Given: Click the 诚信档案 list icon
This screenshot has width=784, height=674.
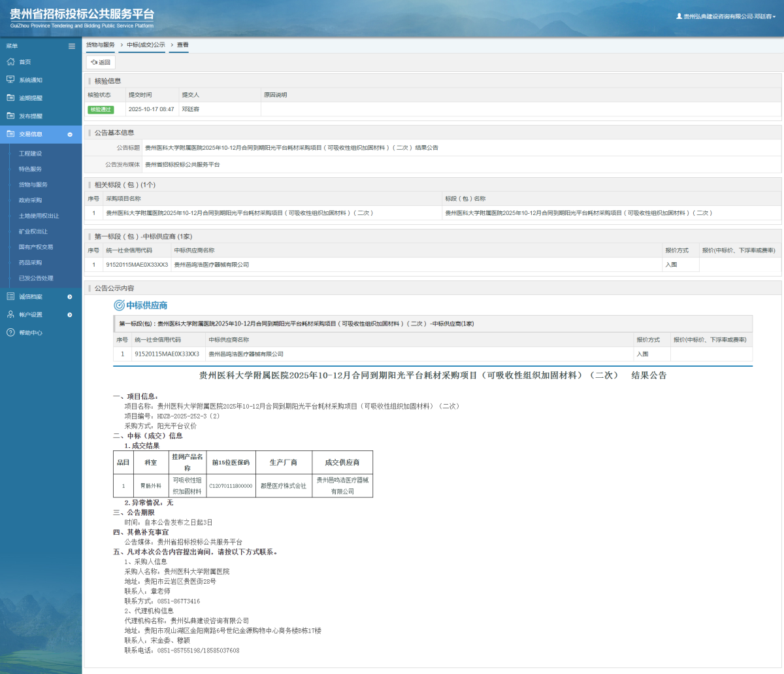Looking at the screenshot, I should pyautogui.click(x=10, y=297).
